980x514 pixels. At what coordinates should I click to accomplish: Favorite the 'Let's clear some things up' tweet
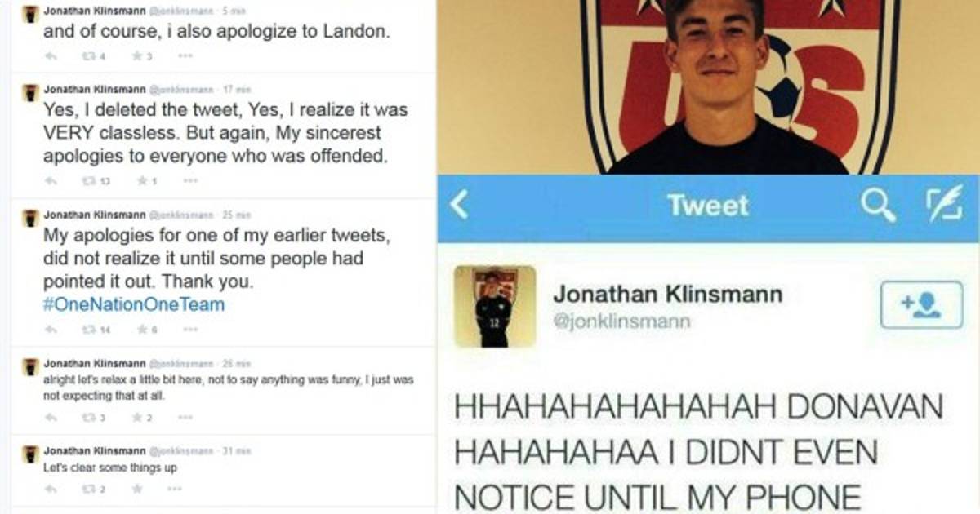[137, 489]
